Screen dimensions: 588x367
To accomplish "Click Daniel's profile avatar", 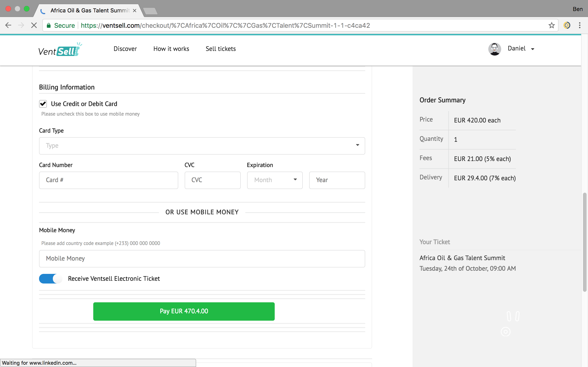I will (495, 49).
